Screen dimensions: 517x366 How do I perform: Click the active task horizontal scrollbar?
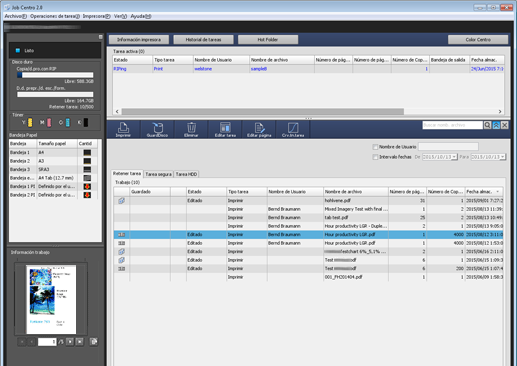tap(263, 111)
